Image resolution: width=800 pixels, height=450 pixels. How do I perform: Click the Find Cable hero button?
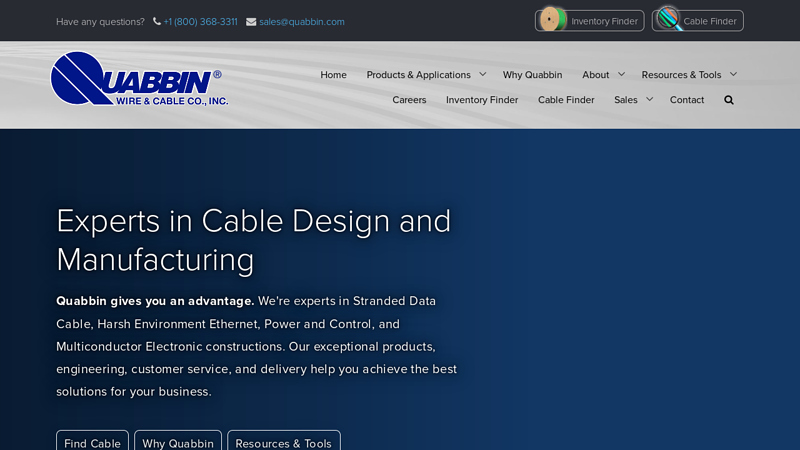(x=92, y=442)
